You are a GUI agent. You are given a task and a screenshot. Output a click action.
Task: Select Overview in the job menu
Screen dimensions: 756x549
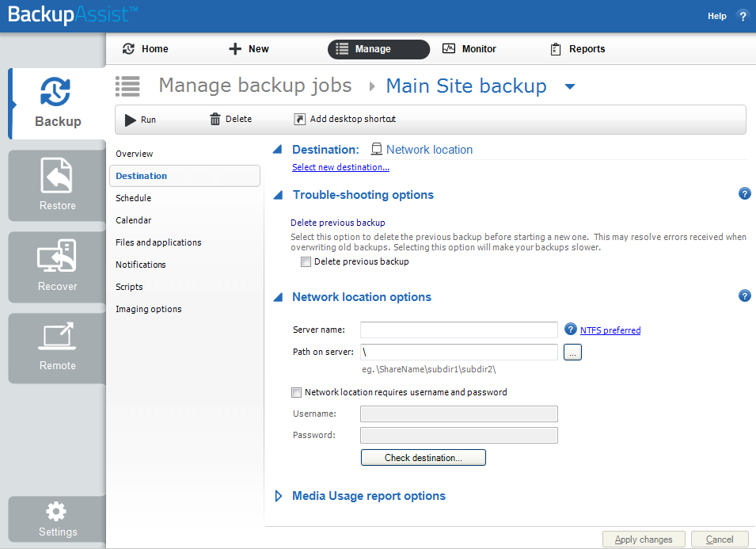[134, 154]
